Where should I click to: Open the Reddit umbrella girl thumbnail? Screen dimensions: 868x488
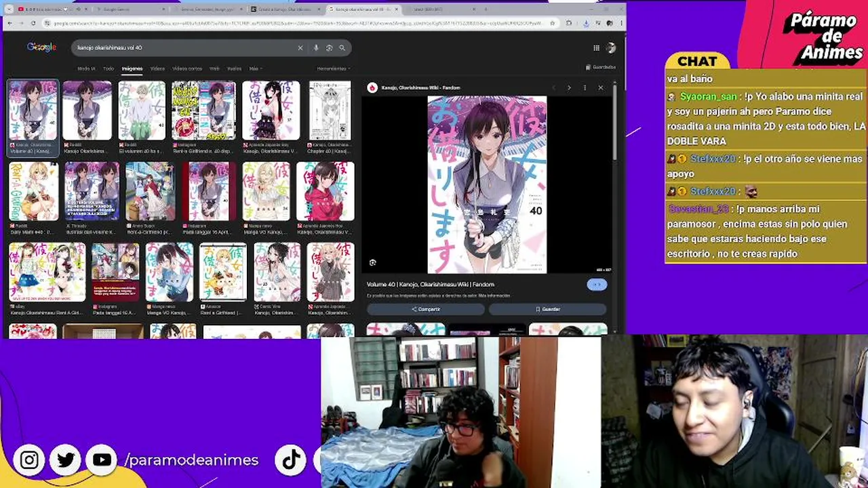pyautogui.click(x=87, y=110)
